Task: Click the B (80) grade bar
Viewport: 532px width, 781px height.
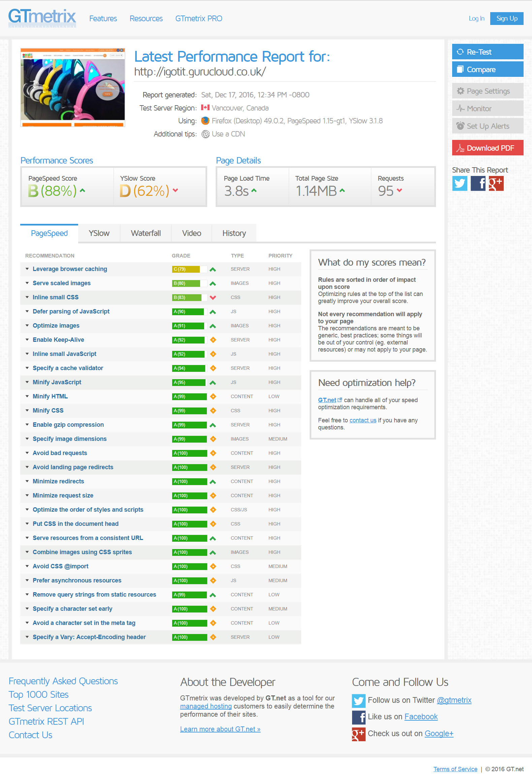Action: click(x=189, y=283)
